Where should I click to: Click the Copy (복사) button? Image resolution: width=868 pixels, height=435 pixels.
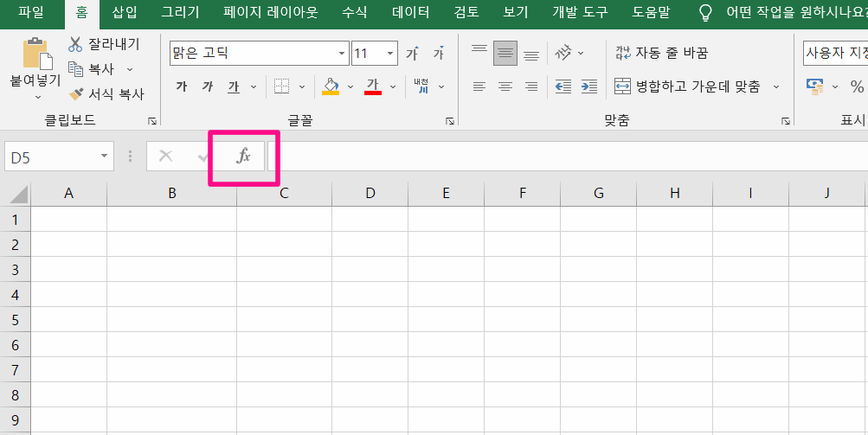pos(92,69)
